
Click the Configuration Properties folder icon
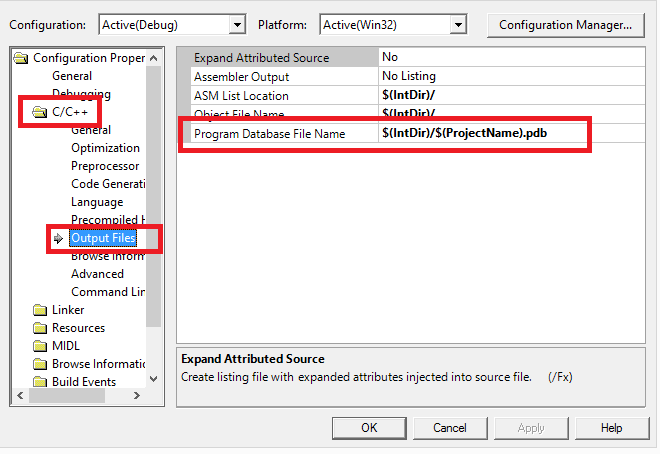(21, 58)
